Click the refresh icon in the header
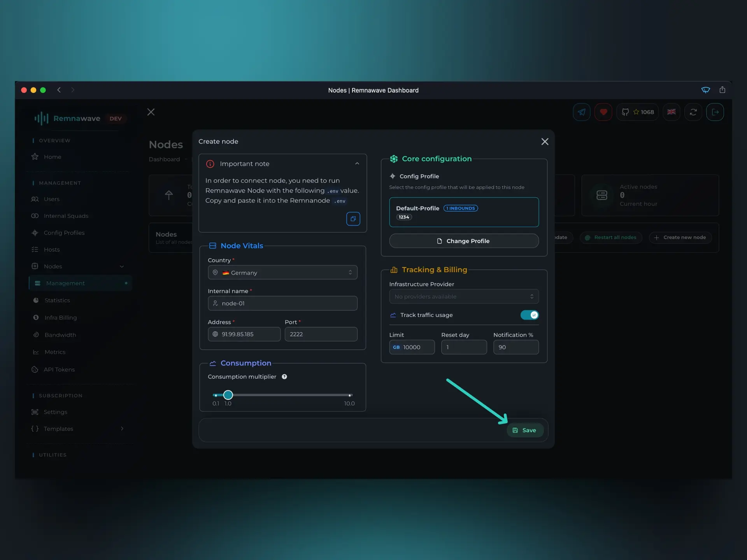 (694, 112)
